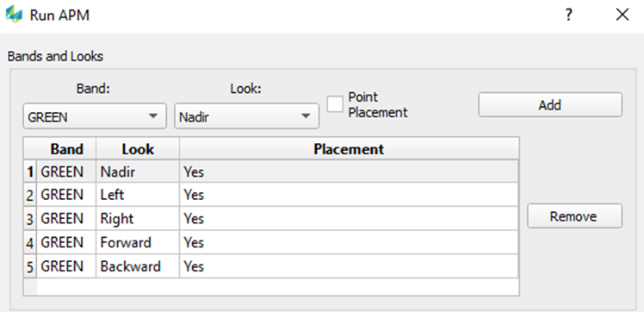Click the Remove button
This screenshot has width=644, height=312.
[x=574, y=215]
